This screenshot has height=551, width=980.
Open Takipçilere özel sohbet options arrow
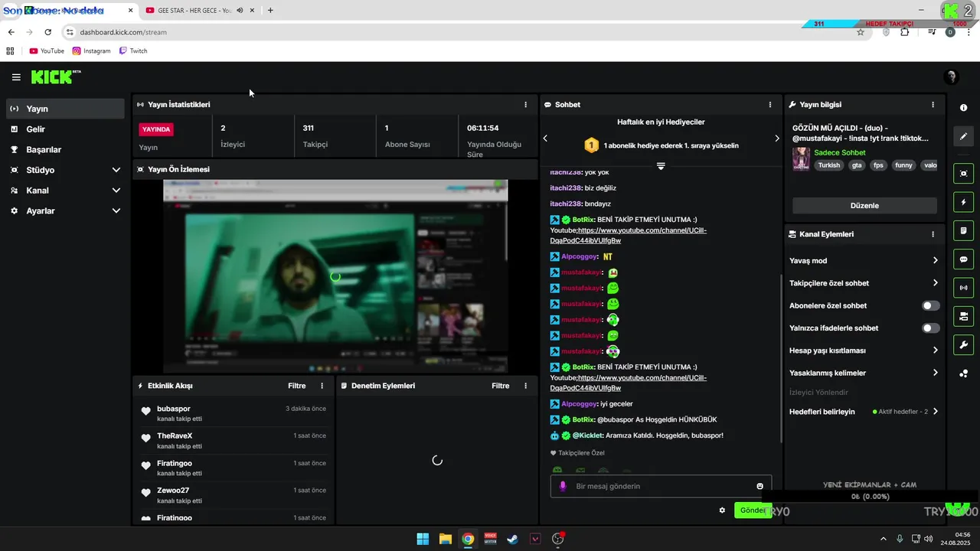tap(935, 283)
